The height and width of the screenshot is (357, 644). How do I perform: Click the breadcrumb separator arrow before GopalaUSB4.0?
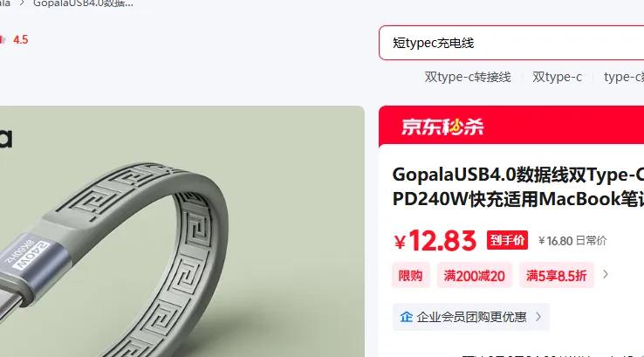click(22, 3)
